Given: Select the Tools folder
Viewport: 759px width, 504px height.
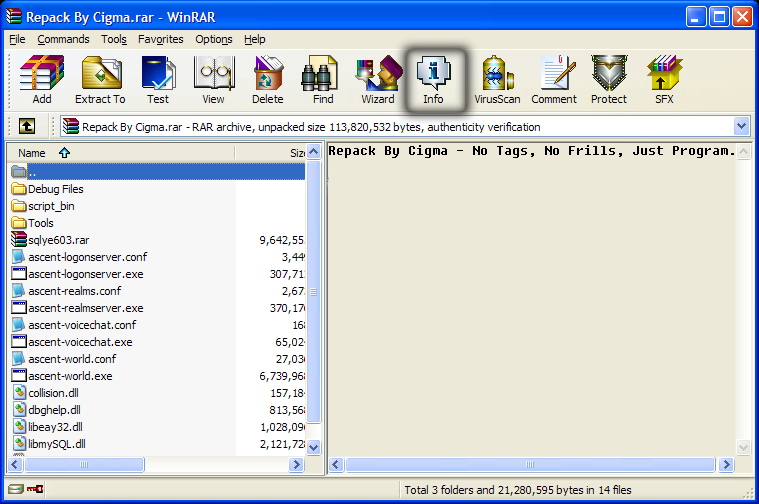Looking at the screenshot, I should click(32, 223).
